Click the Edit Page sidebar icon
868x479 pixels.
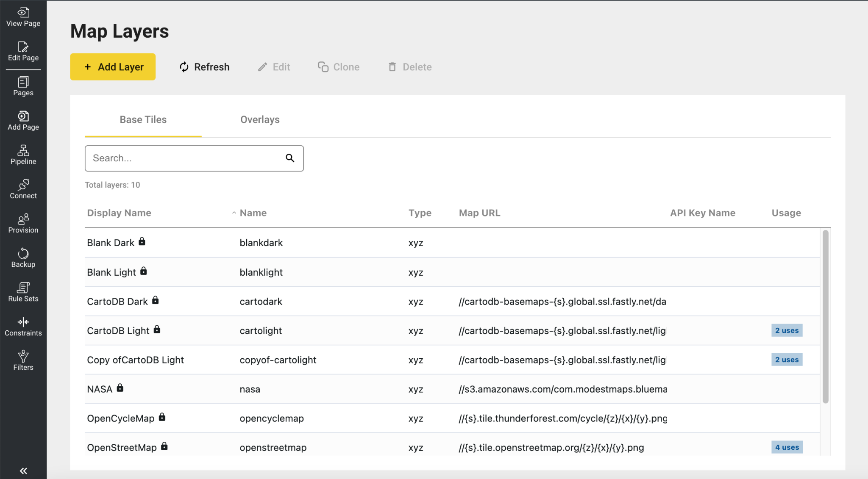pos(23,52)
